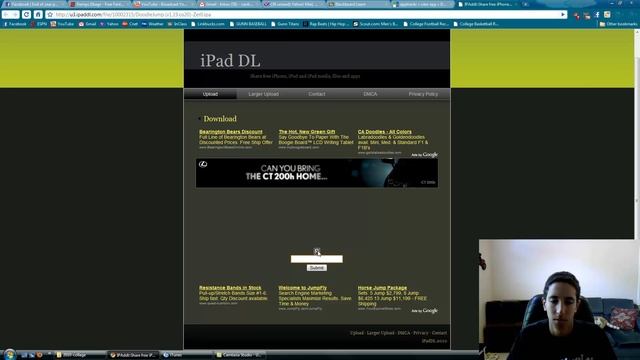Open the Other bookmarks folder
Viewport: 640px width, 360px height.
coord(618,24)
